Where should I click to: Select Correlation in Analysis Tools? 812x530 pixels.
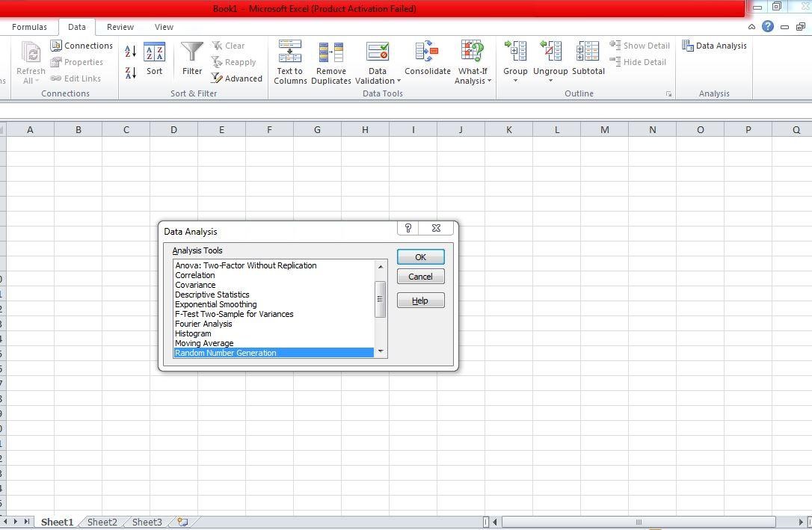274,275
